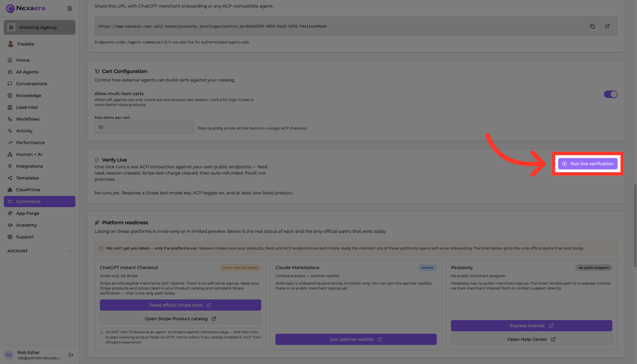Click the ClawPrime icon in the sidebar
Viewport: 637px width, 364px height.
(10, 190)
